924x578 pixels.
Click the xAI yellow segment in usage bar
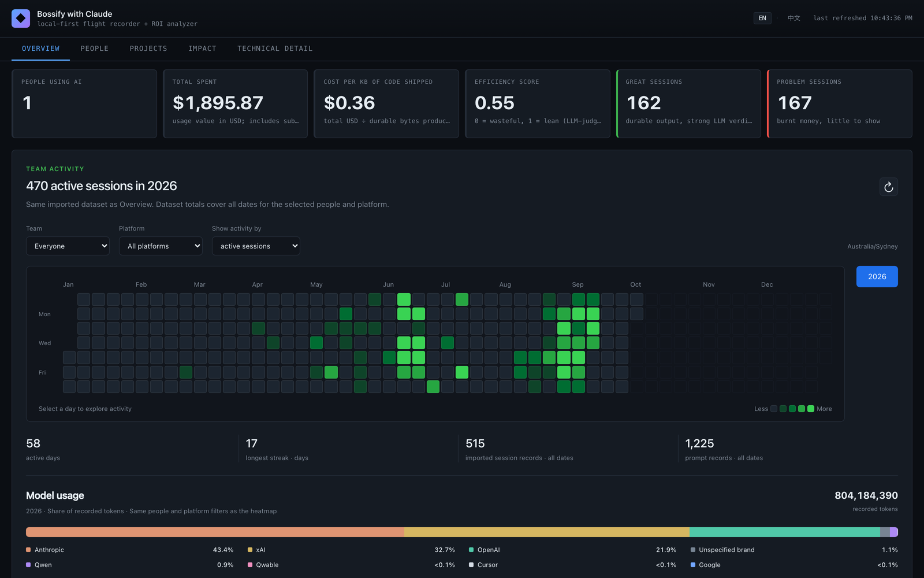(x=547, y=532)
